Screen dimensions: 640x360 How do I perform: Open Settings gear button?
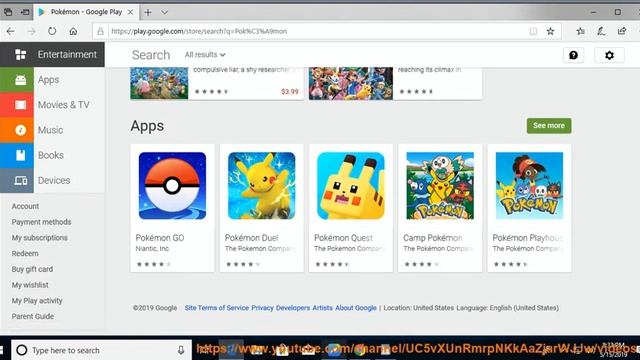(x=609, y=55)
